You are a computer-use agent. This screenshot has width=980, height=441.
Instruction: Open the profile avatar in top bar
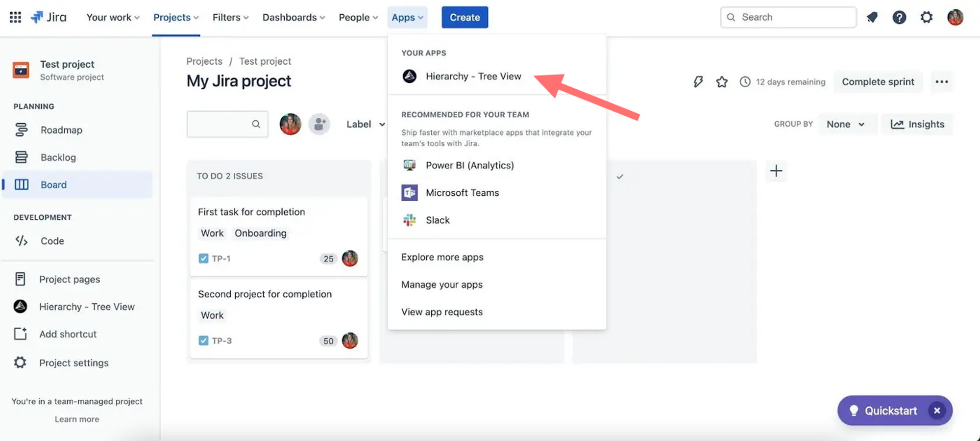point(955,17)
